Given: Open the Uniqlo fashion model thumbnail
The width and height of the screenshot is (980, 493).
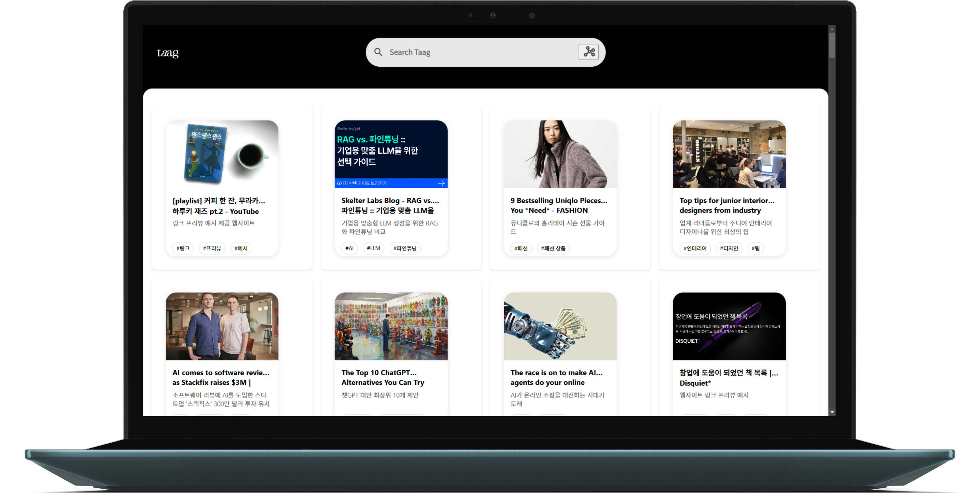Looking at the screenshot, I should pos(560,154).
